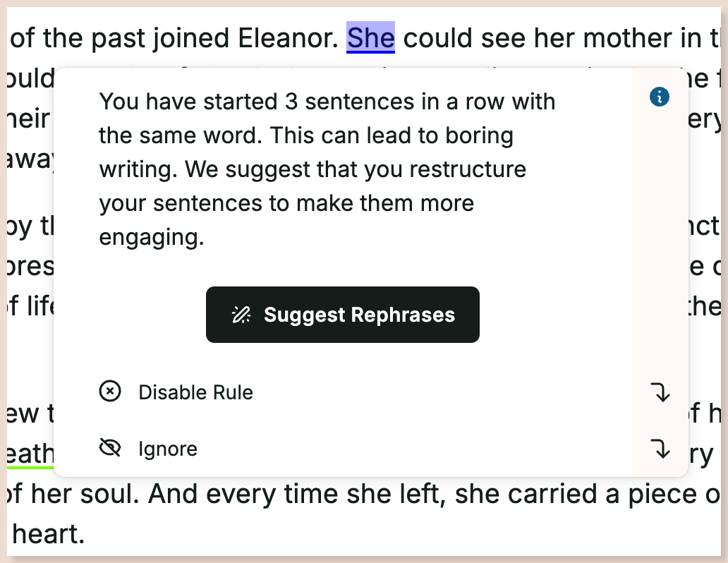
Task: Click the magic wand icon on Suggest Rephrases
Action: click(x=241, y=315)
